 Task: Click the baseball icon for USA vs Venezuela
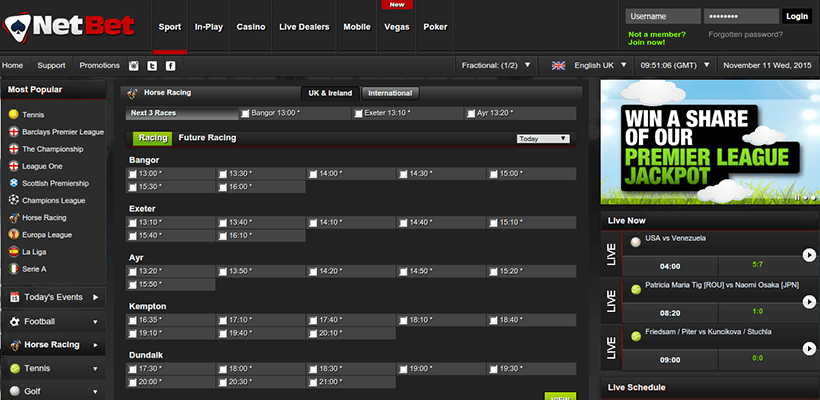pos(636,242)
